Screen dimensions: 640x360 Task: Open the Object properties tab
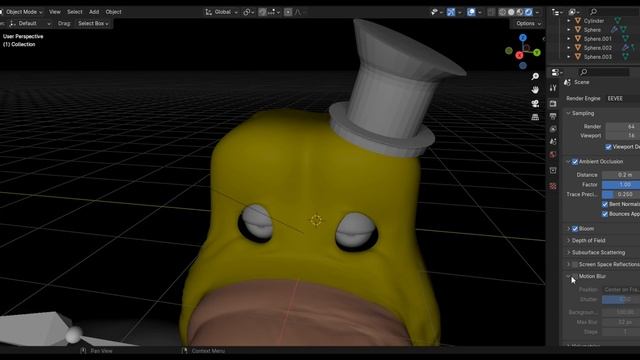pyautogui.click(x=553, y=170)
